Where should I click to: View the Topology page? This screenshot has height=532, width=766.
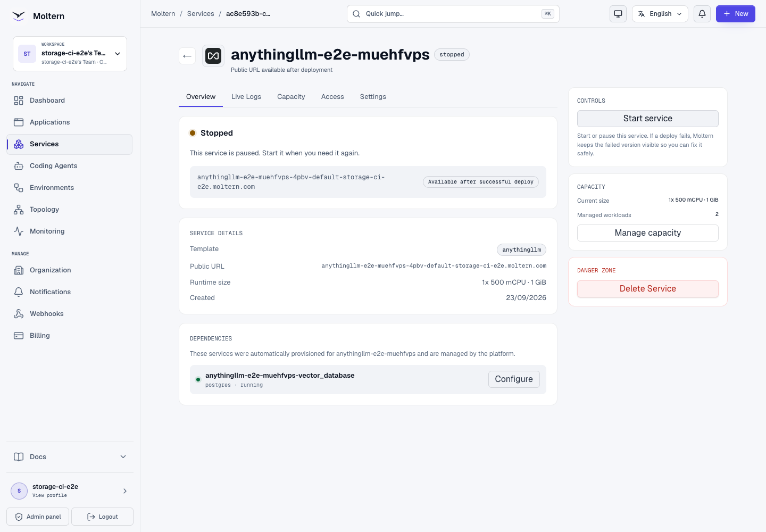tap(69, 210)
